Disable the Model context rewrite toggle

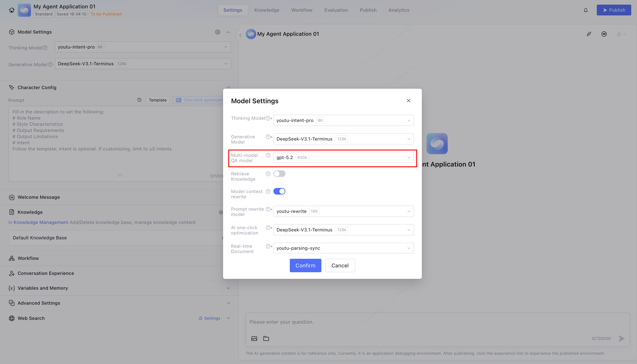(279, 191)
